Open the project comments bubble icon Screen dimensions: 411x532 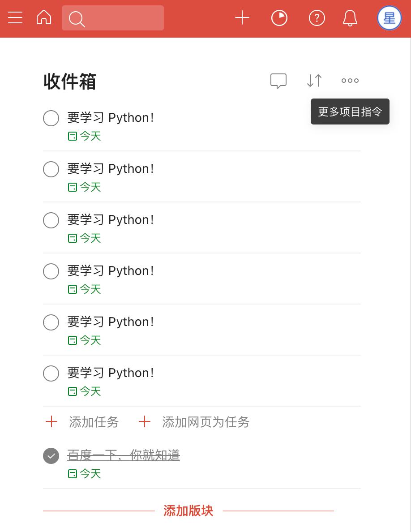278,81
